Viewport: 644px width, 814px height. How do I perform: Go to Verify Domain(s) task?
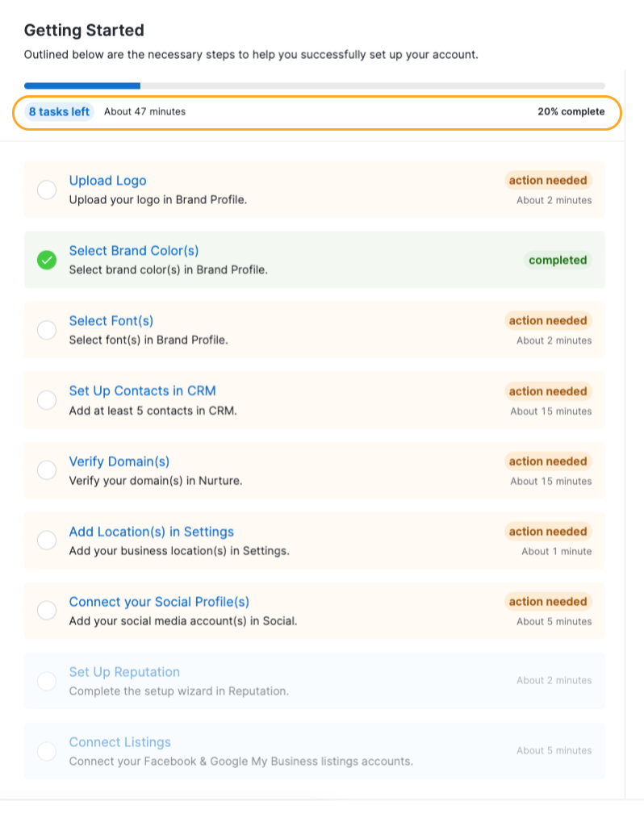click(x=119, y=461)
